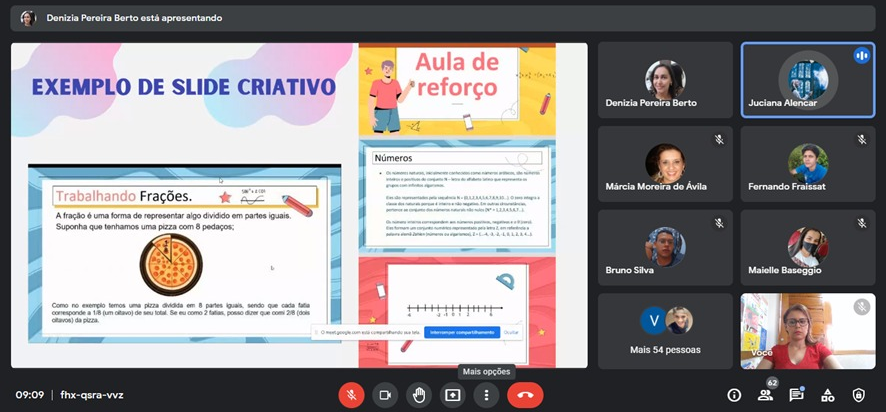End the call with red hang-up button
886x412 pixels.
[525, 395]
